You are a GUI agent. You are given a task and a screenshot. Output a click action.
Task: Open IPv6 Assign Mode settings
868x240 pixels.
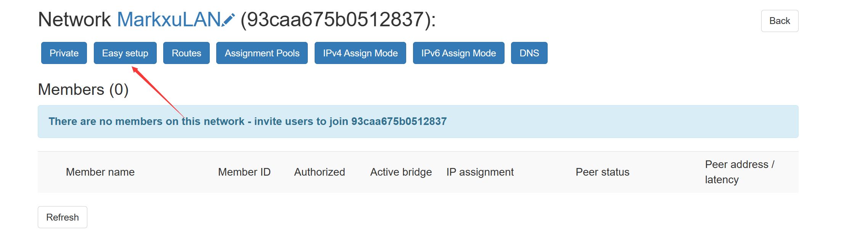click(458, 53)
